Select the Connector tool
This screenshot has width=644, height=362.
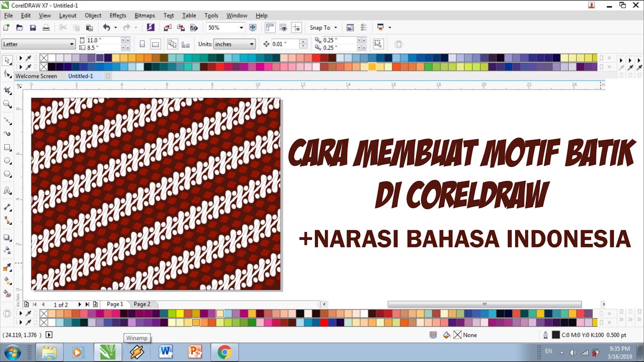7,220
